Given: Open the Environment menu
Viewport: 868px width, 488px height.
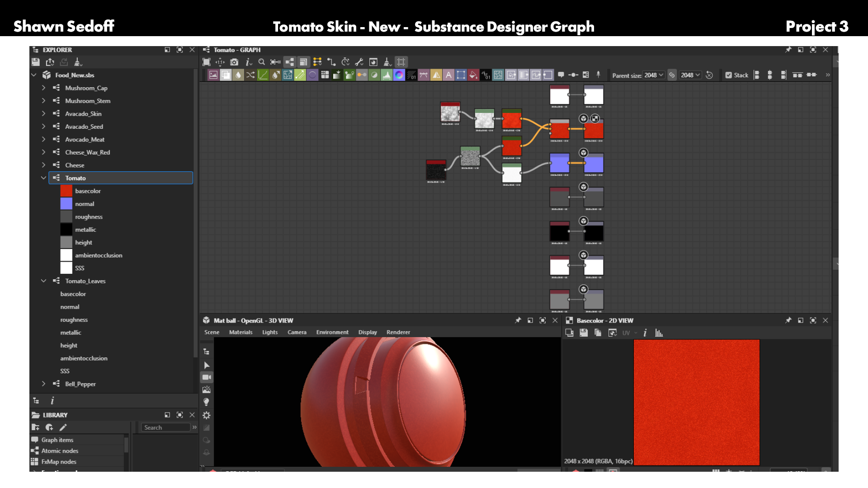Looking at the screenshot, I should click(332, 332).
